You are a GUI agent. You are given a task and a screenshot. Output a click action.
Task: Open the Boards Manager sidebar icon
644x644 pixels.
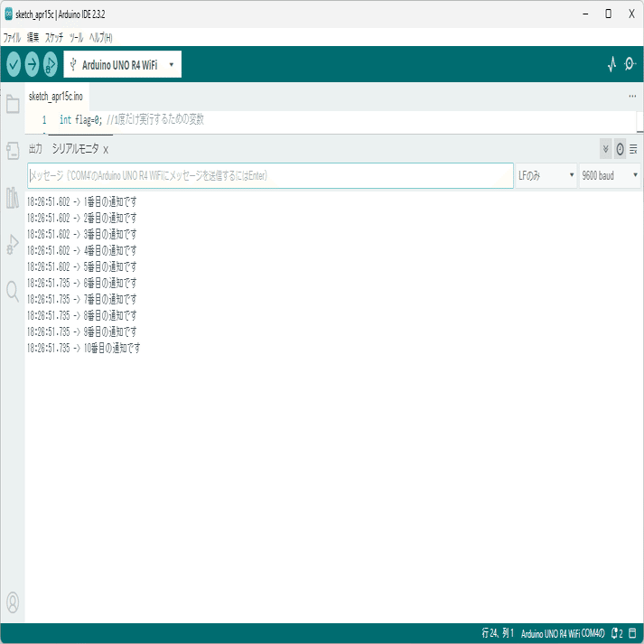click(13, 151)
